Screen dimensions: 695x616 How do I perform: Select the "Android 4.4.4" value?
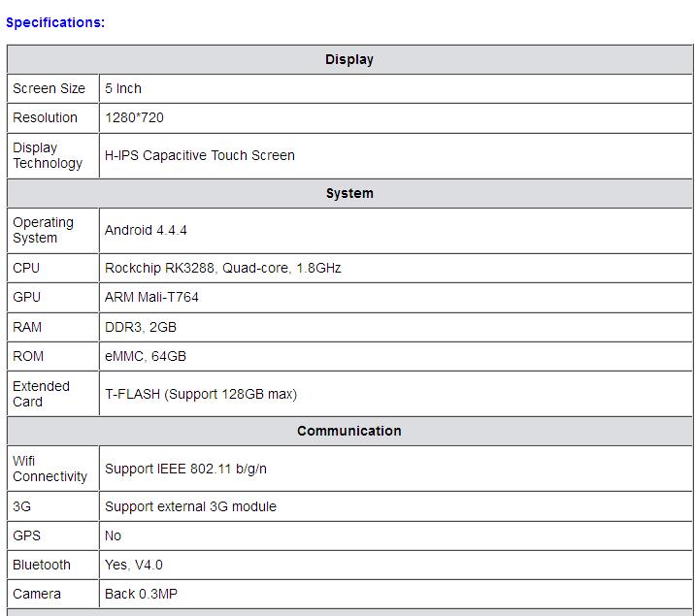pyautogui.click(x=146, y=230)
